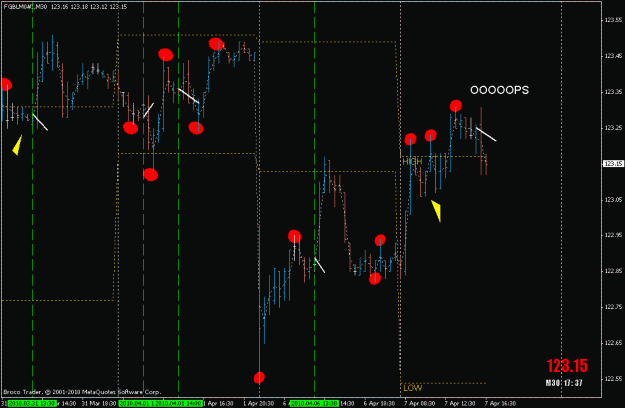This screenshot has height=408, width=625.
Task: Click the 122.65 price axis label
Action: [613, 343]
